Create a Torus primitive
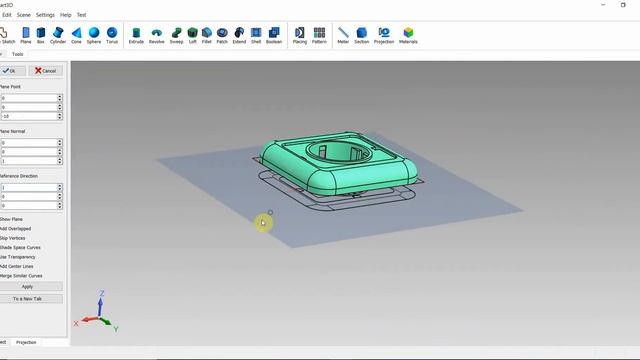This screenshot has width=640, height=360. (112, 35)
